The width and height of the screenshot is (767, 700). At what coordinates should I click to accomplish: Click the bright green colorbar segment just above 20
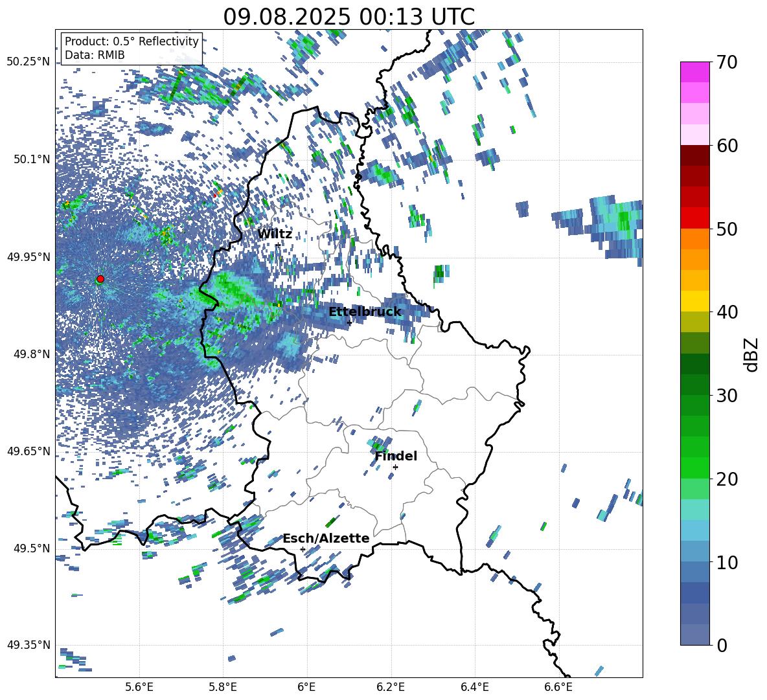(694, 468)
